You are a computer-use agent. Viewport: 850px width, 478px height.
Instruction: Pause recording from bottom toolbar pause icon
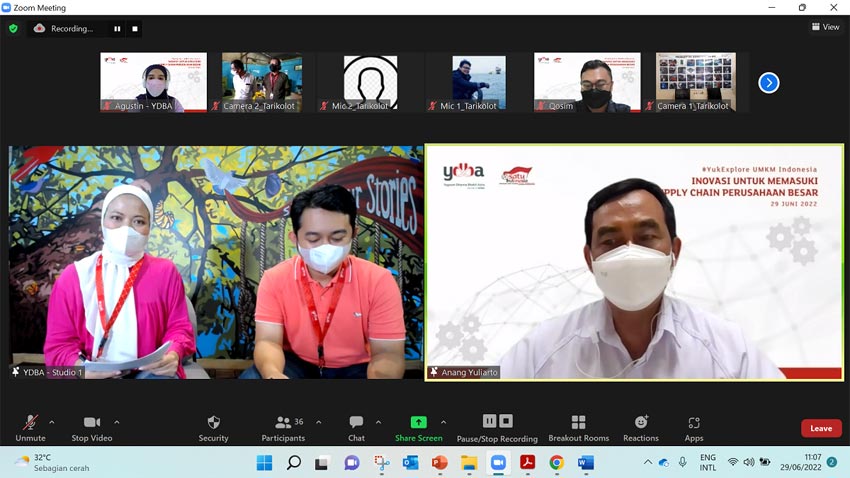point(490,421)
